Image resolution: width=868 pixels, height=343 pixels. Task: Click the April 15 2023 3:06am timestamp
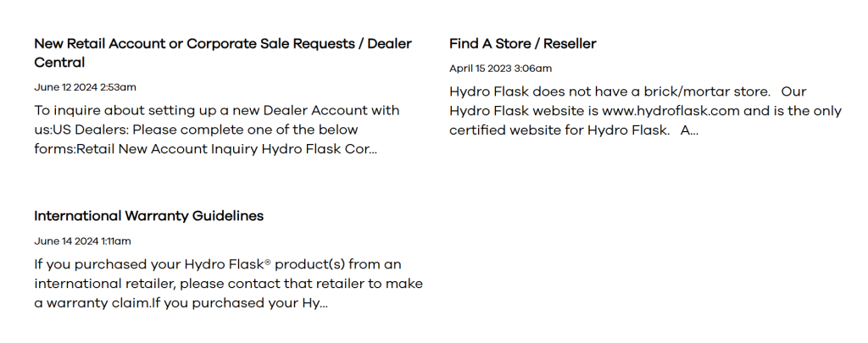(x=500, y=69)
